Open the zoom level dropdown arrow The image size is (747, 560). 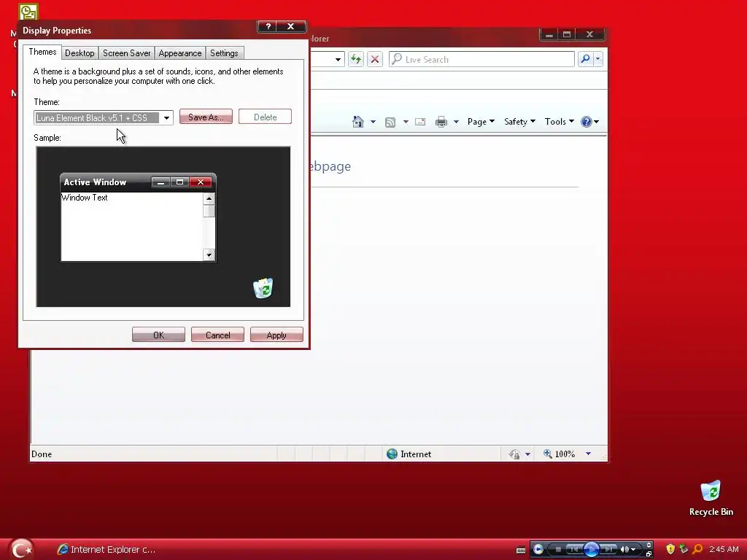pos(589,454)
